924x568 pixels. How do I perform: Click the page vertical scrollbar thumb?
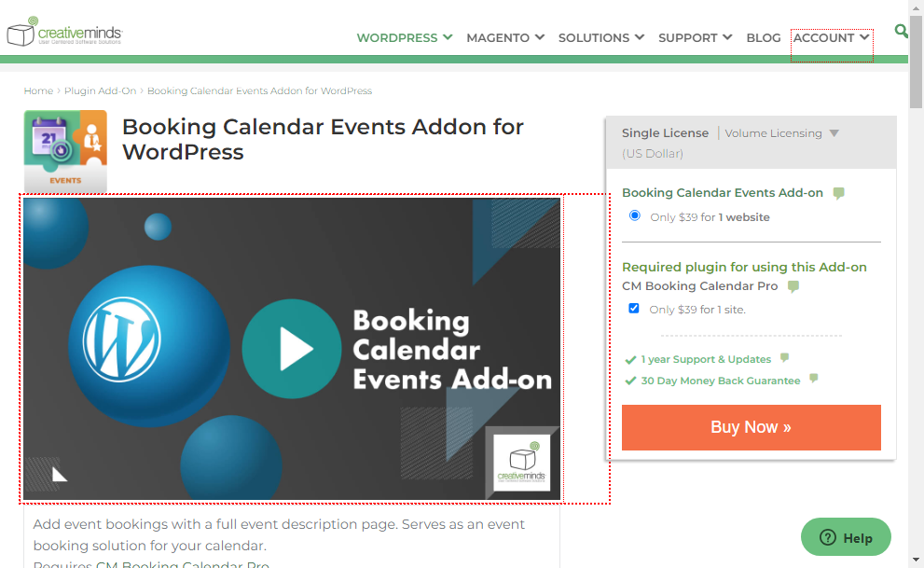(x=916, y=62)
